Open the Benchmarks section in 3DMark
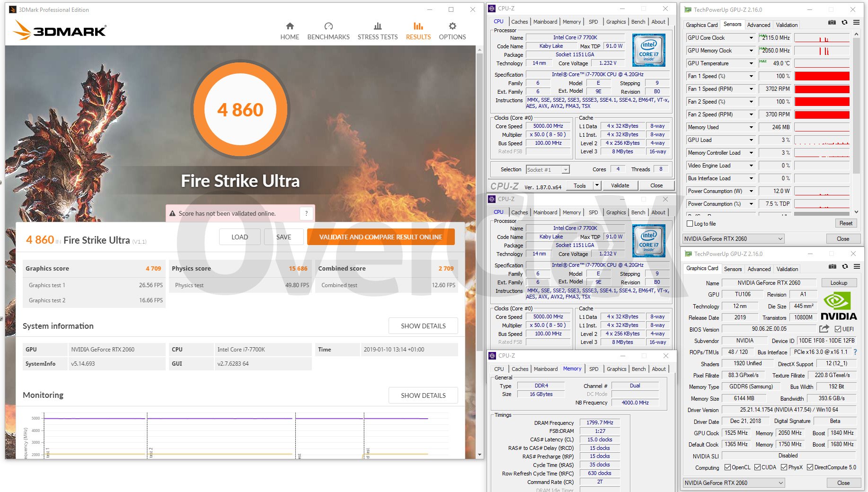This screenshot has width=868, height=492. [328, 31]
